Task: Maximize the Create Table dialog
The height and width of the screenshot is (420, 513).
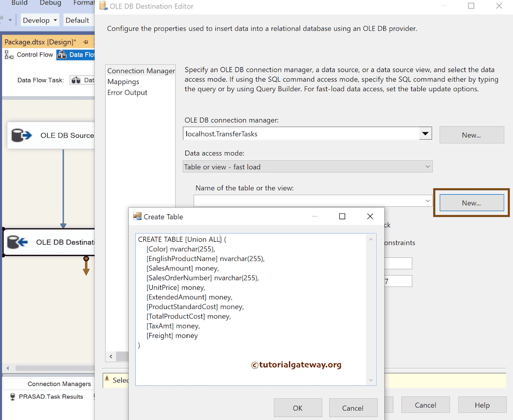Action: point(342,216)
